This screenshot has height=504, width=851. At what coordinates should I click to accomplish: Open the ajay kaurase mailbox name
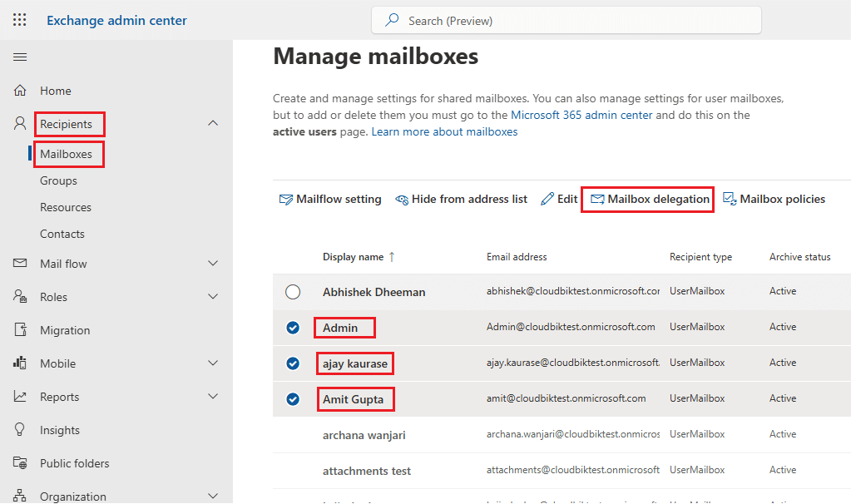[x=355, y=363]
